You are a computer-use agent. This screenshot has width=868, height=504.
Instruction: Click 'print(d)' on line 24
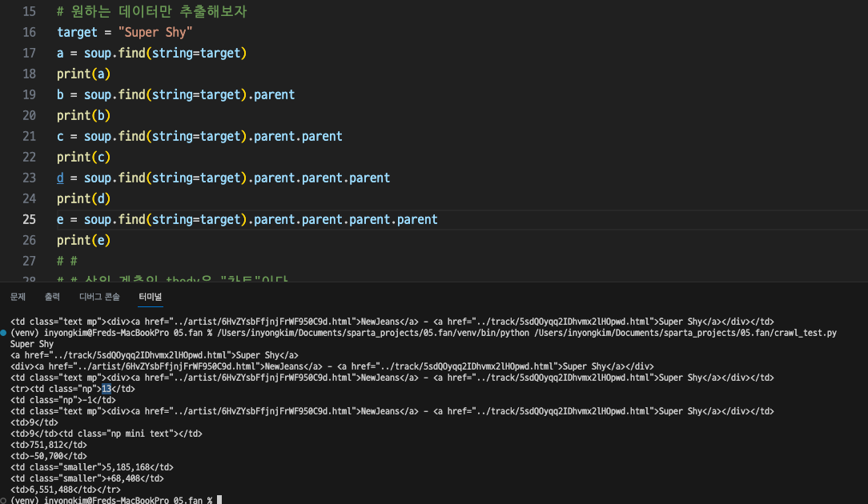tap(83, 198)
